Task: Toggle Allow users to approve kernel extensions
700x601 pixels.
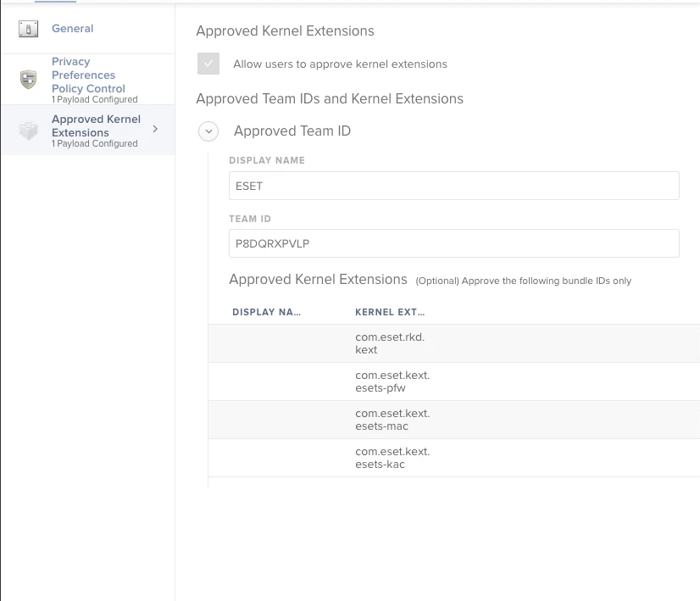Action: 208,64
